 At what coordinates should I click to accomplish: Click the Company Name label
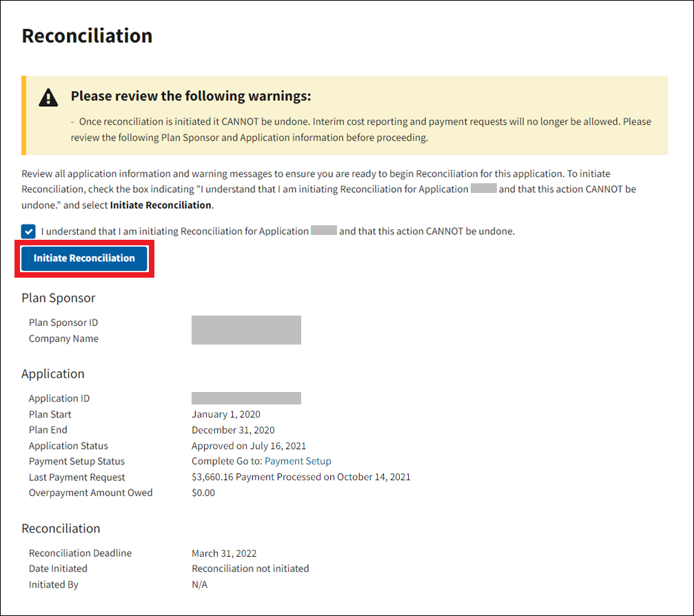[x=63, y=338]
